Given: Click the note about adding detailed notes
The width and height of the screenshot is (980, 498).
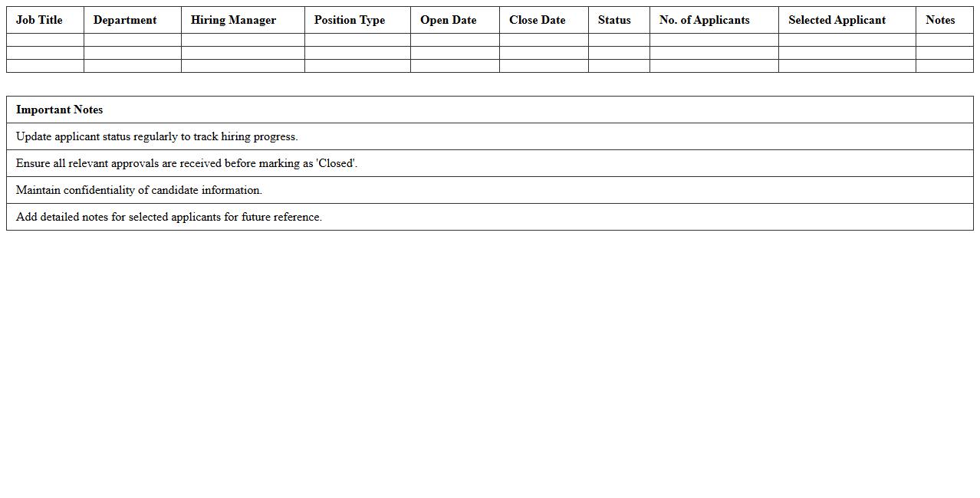Looking at the screenshot, I should 169,217.
